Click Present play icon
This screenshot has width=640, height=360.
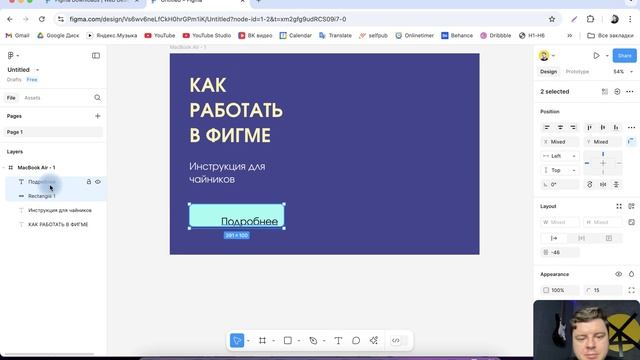click(x=596, y=56)
